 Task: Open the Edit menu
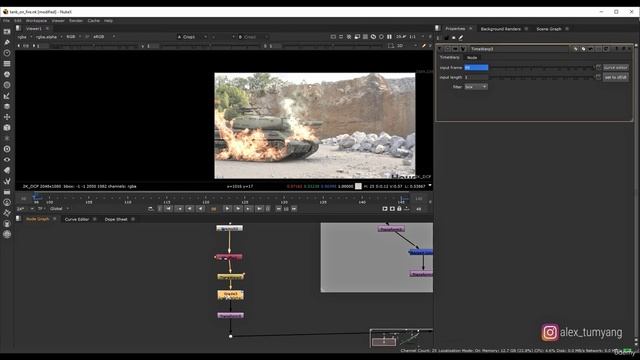pos(18,20)
